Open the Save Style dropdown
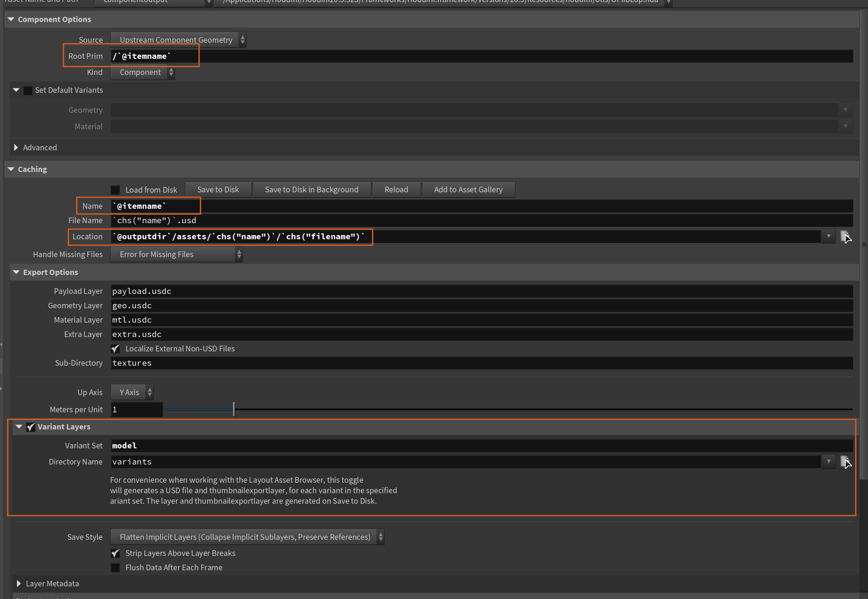Screen dimensions: 868x599 click(x=247, y=537)
